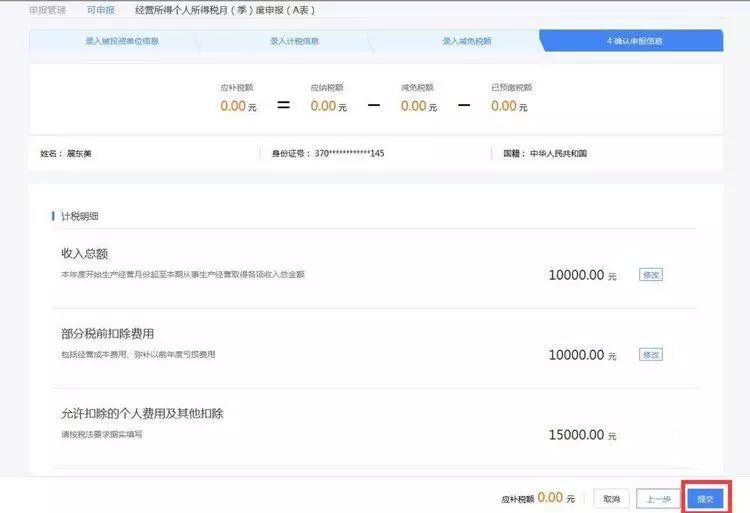Image resolution: width=750 pixels, height=513 pixels.
Task: Go to step 录入计税信息
Action: click(x=294, y=41)
